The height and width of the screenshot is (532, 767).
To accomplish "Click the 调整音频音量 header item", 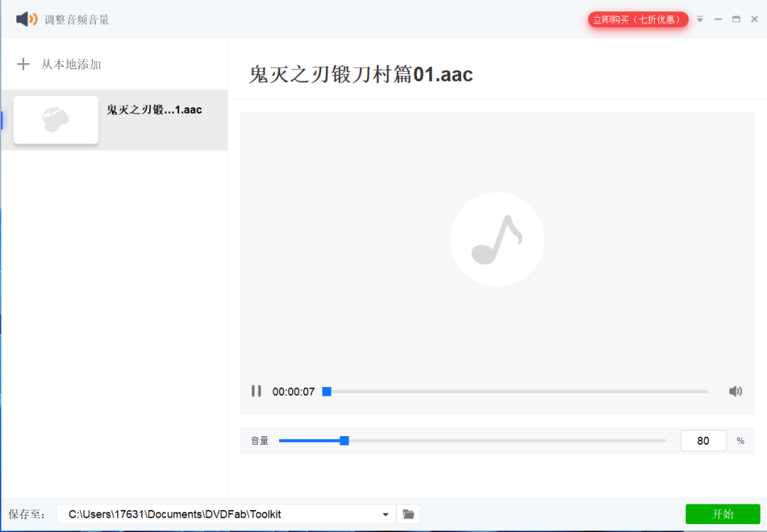I will [78, 19].
